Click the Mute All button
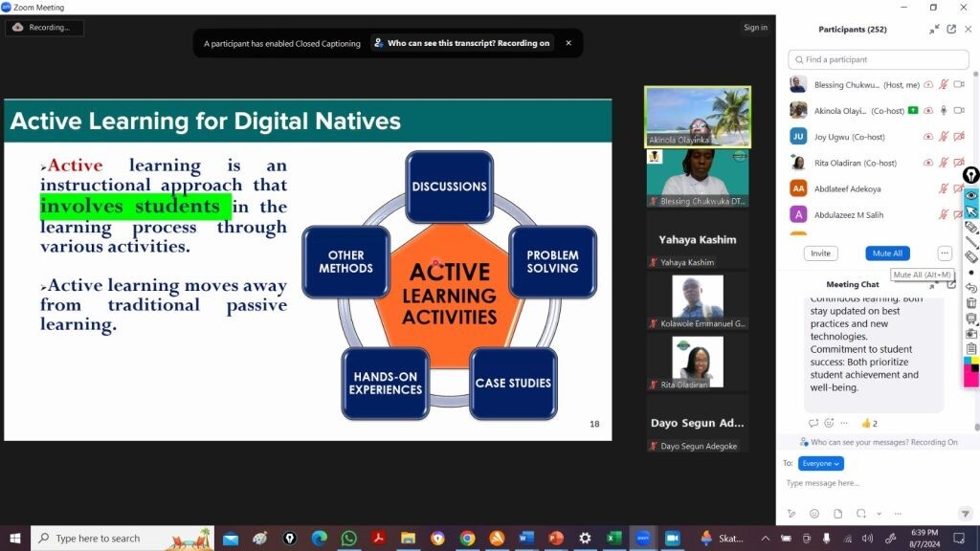This screenshot has width=980, height=551. point(887,253)
